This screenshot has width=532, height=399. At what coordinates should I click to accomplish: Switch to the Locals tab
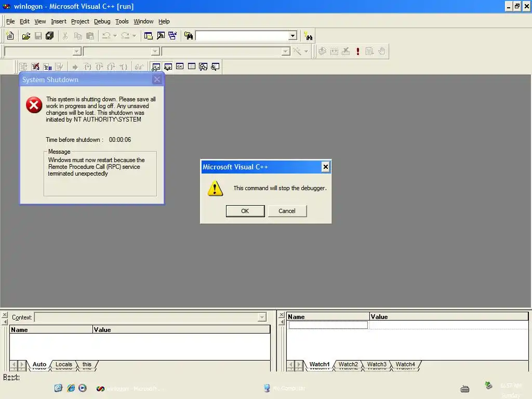(64, 365)
